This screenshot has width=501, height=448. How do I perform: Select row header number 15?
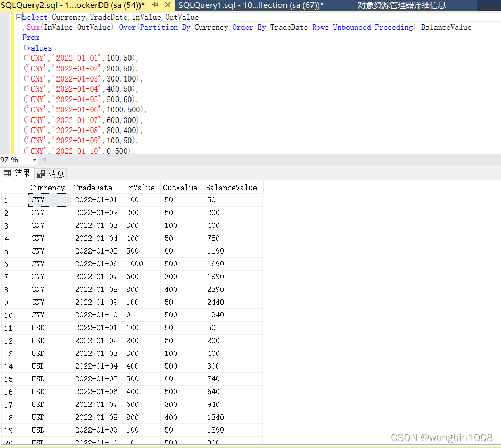(14, 379)
